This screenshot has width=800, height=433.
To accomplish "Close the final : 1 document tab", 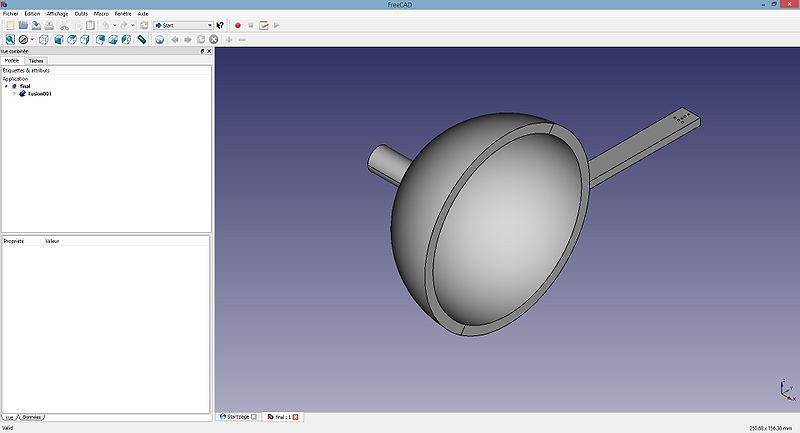I will 295,416.
